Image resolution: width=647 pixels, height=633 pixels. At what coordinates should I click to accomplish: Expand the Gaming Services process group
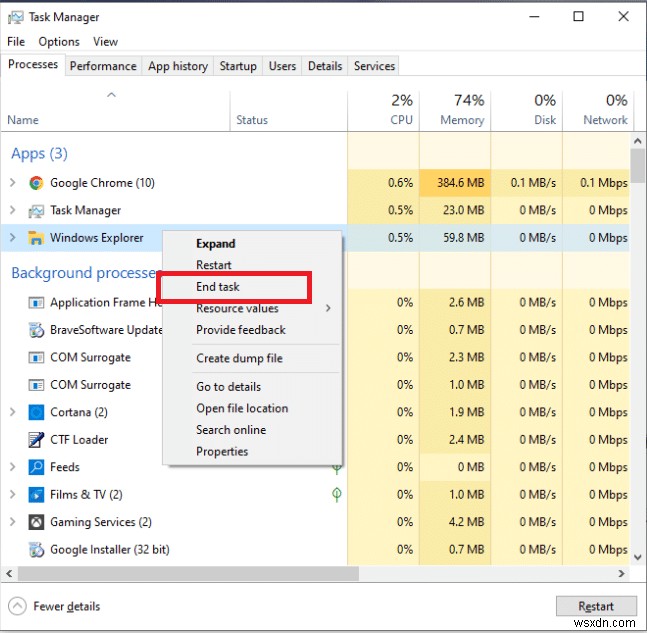point(12,522)
